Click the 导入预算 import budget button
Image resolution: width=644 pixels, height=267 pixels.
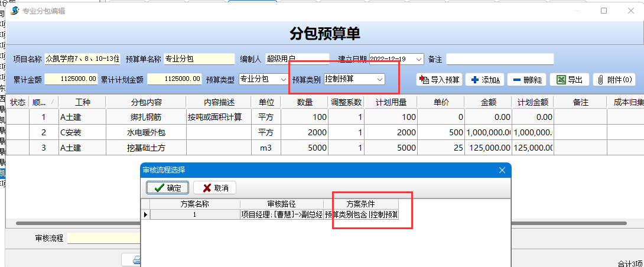(x=440, y=80)
